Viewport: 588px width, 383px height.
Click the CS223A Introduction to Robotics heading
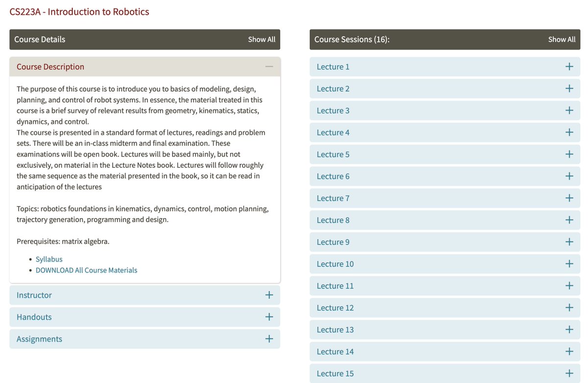coord(79,11)
